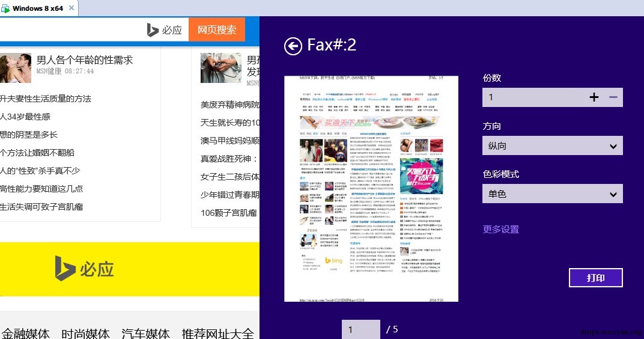644x339 pixels.
Task: Decrease copies with the minus icon
Action: 613,97
